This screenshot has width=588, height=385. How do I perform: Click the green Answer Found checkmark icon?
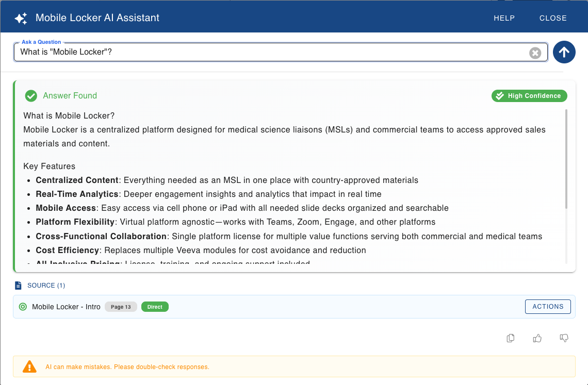pyautogui.click(x=31, y=96)
